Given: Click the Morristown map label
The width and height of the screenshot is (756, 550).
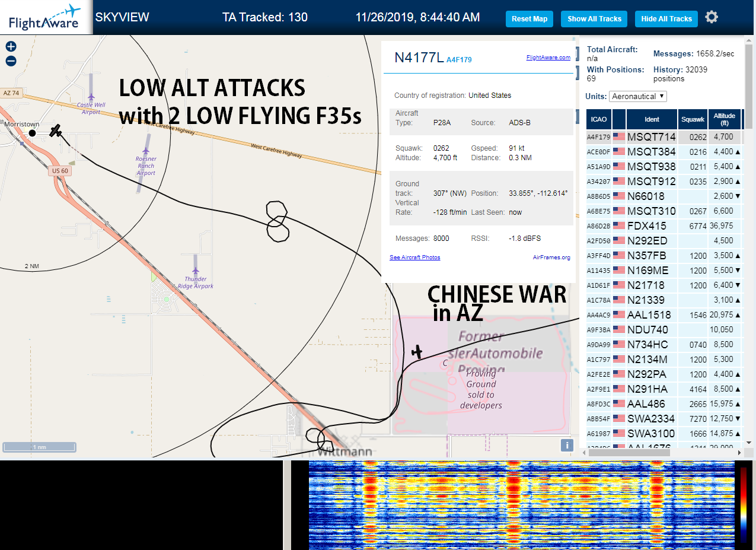Looking at the screenshot, I should [x=21, y=124].
